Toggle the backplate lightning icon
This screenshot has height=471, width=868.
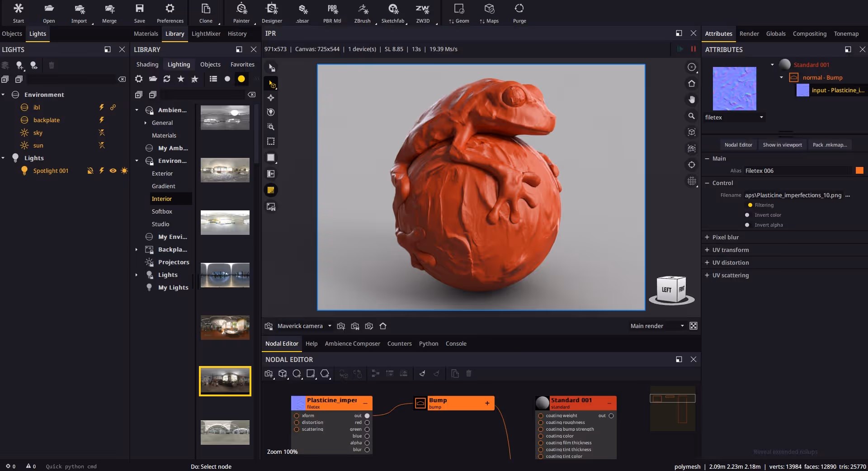(x=102, y=120)
